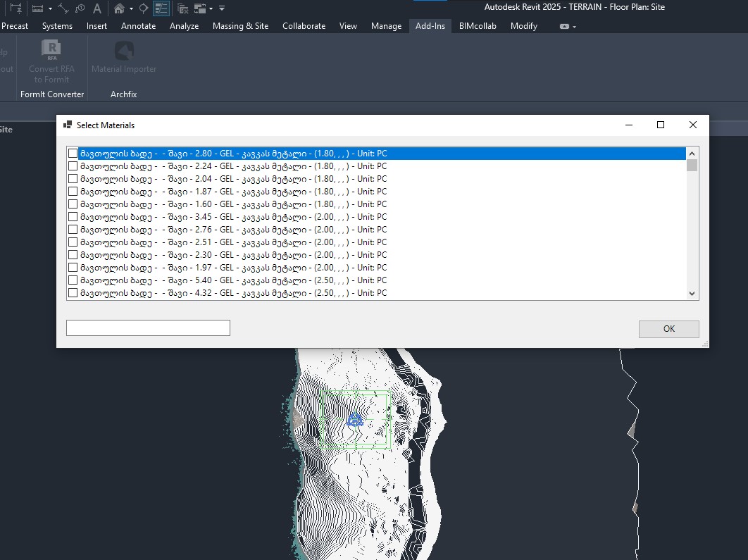Click the materials list scrollbar thumb
748x560 pixels.
(692, 165)
